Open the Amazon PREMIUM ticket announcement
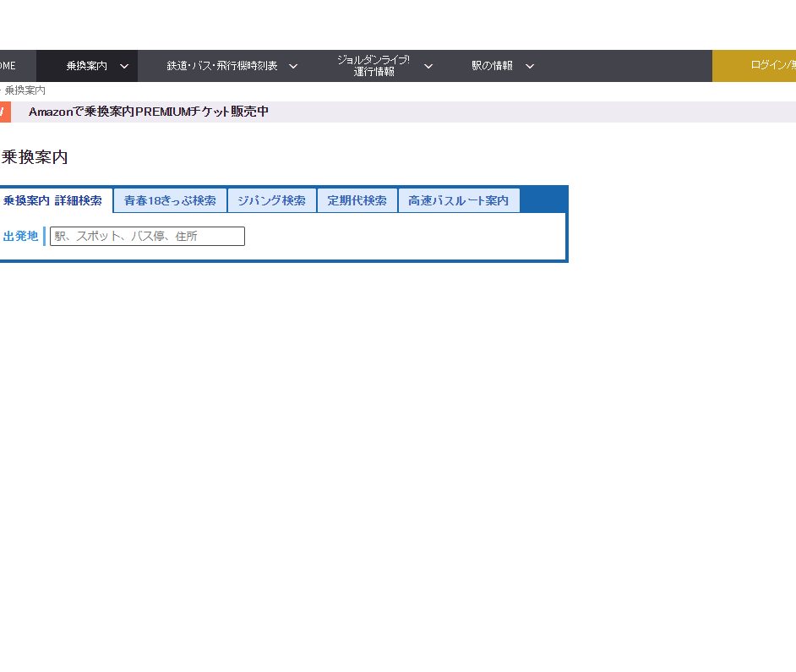This screenshot has width=796, height=672. pyautogui.click(x=149, y=112)
